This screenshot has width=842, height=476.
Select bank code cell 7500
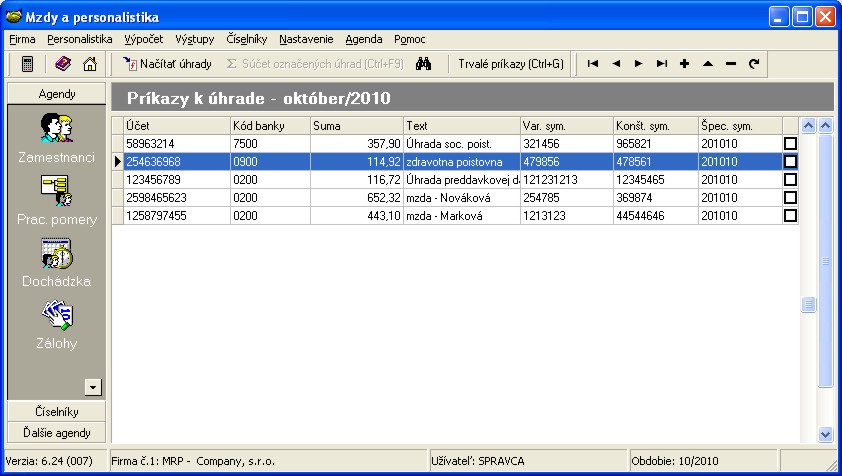coord(270,143)
